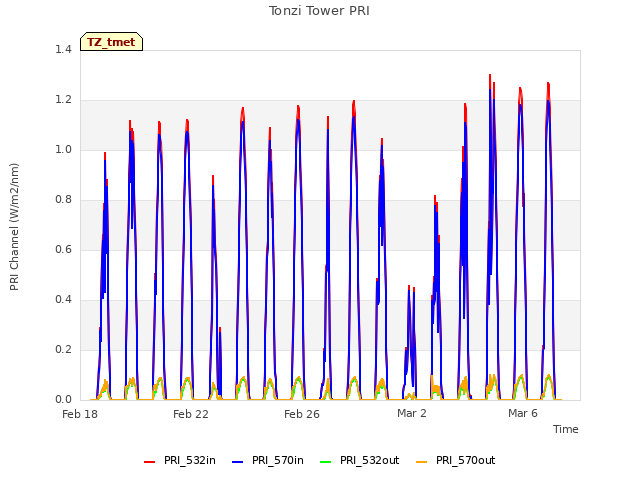Click the 1.2 y-axis tick label
The image size is (640, 480).
[63, 100]
